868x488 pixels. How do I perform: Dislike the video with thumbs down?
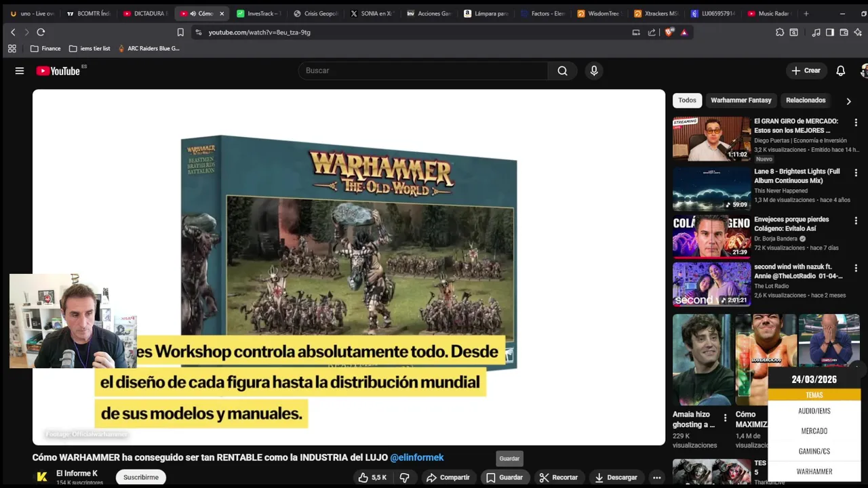tap(405, 477)
